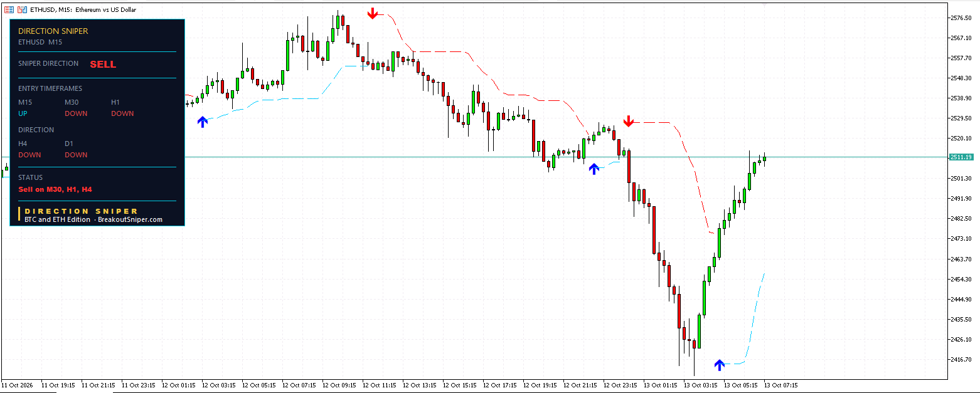Click the red one-click trading icon beside the chart title
The image size is (980, 393).
click(22, 9)
